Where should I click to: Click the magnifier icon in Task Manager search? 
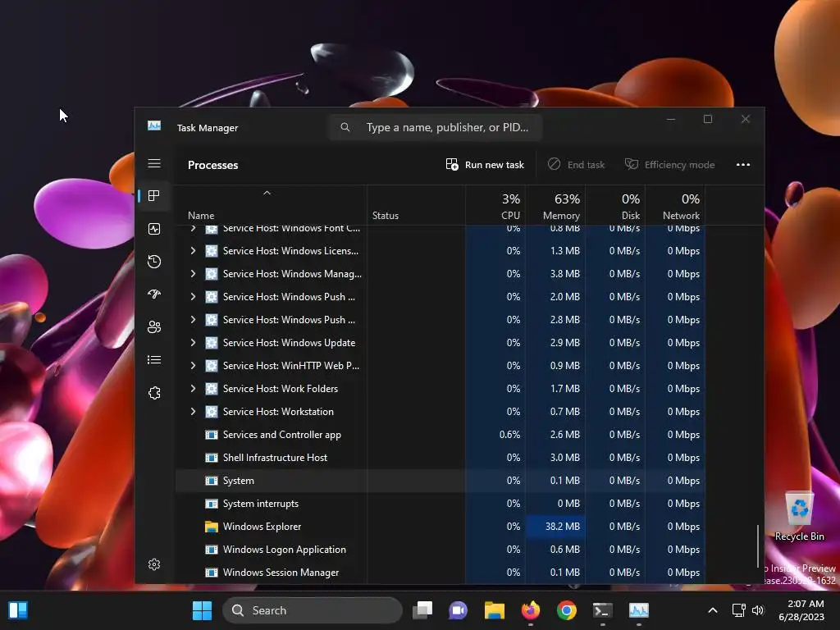coord(345,127)
